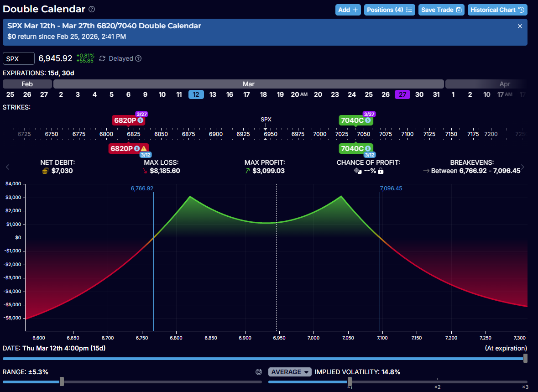This screenshot has height=392, width=538.
Task: Click the SPX ticker input field
Action: [x=19, y=58]
